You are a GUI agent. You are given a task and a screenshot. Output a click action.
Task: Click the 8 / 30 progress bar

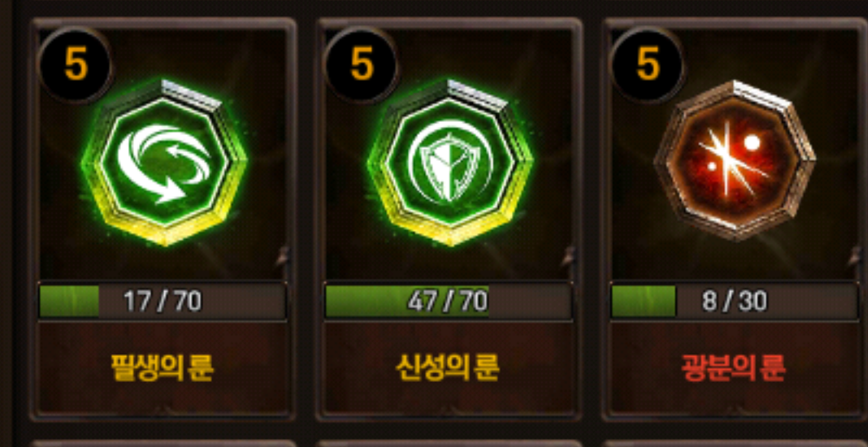[735, 302]
